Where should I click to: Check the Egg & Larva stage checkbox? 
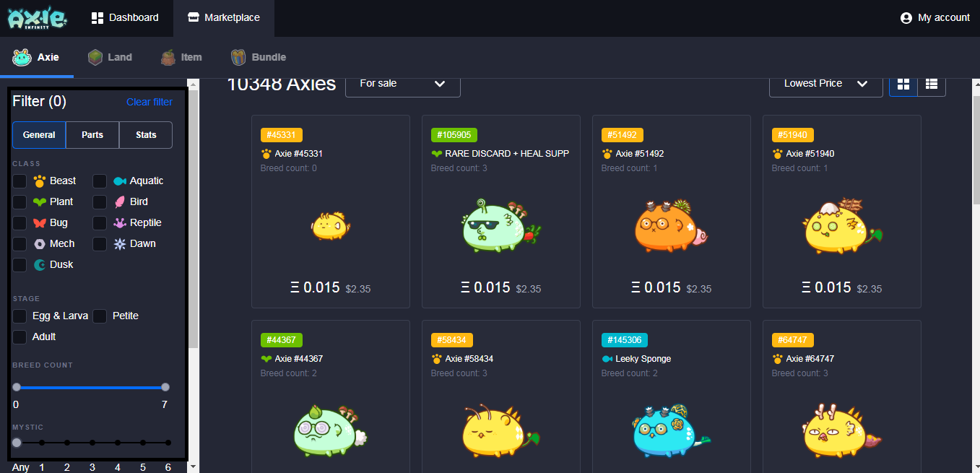(19, 316)
